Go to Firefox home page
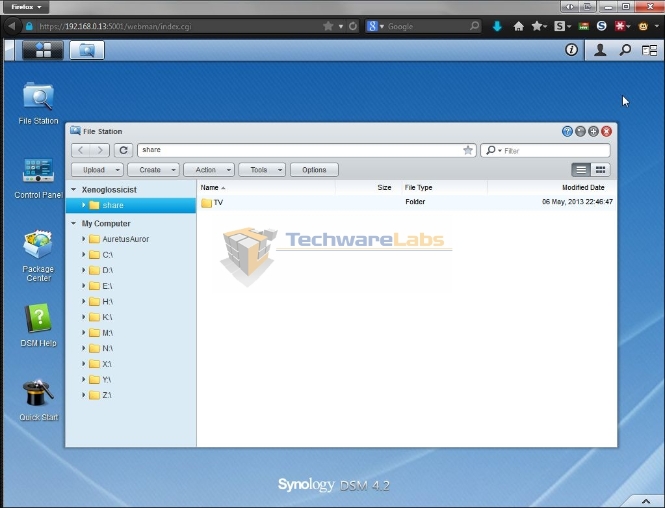The image size is (665, 508). click(518, 26)
